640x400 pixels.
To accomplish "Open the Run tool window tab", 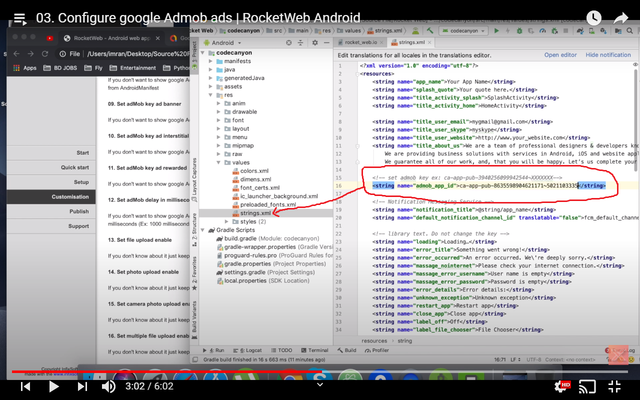I will [213, 350].
